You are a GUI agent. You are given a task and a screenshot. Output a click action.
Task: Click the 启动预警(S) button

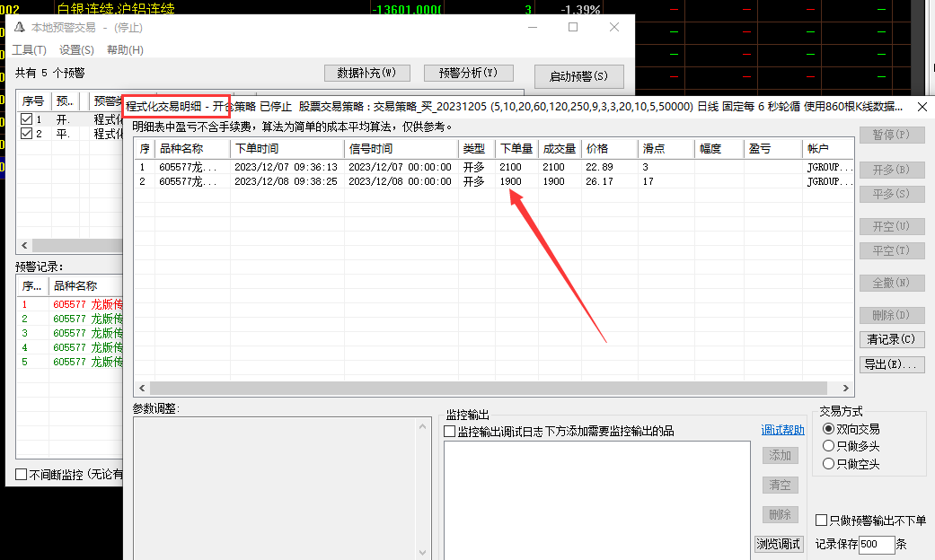pos(579,76)
